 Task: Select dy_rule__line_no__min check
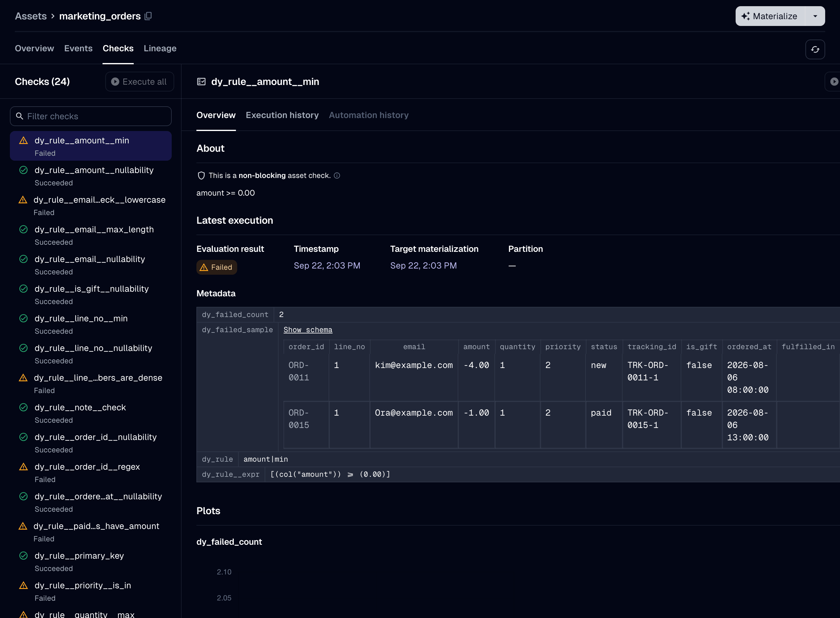[91, 324]
